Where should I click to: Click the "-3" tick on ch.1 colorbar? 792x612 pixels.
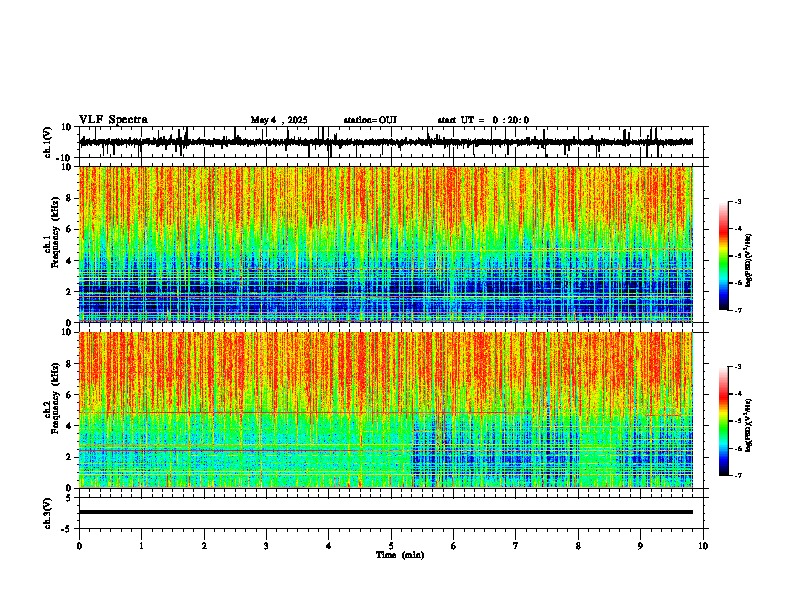pos(737,201)
